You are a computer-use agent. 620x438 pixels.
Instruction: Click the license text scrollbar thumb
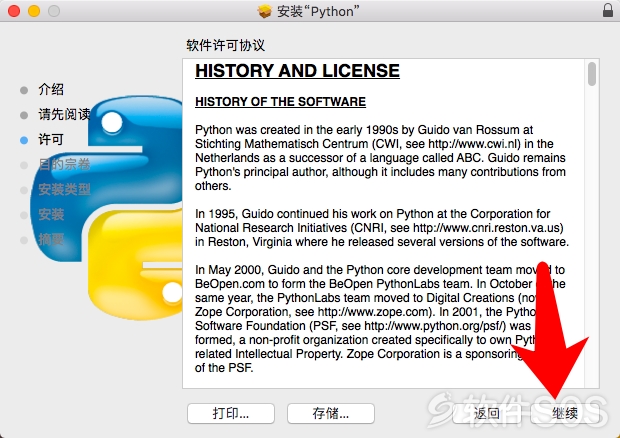[592, 74]
